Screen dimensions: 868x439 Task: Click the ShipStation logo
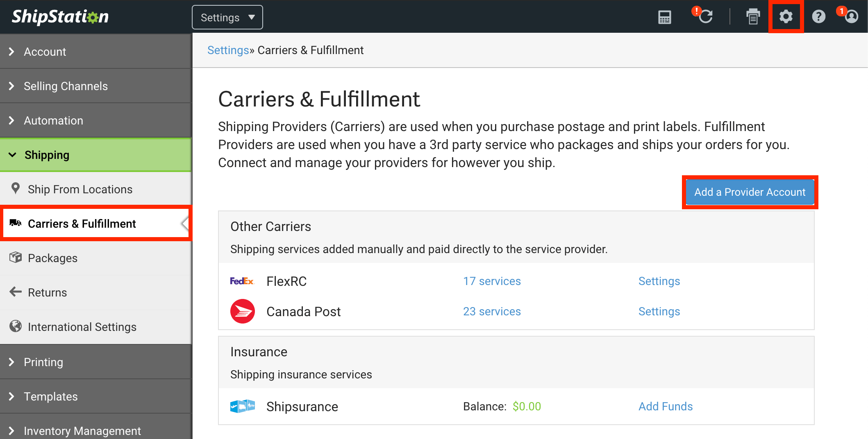(x=60, y=17)
